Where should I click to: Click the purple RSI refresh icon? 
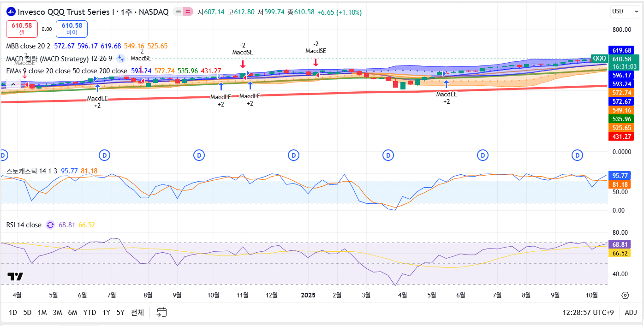tap(51, 225)
